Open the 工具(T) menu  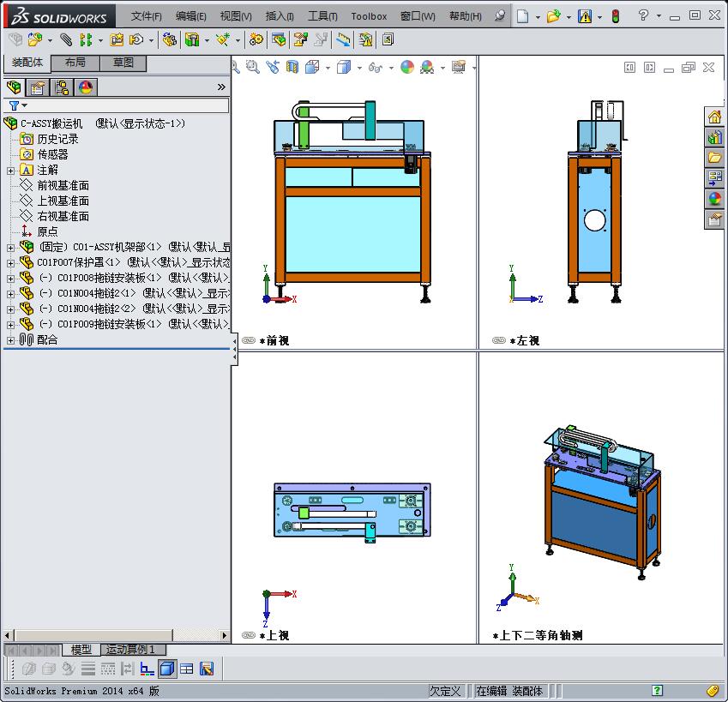point(322,16)
